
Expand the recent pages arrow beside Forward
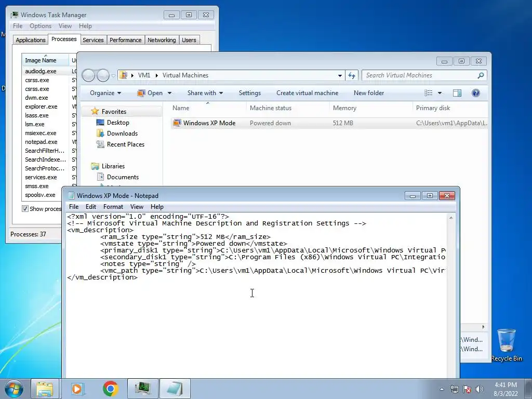click(114, 76)
